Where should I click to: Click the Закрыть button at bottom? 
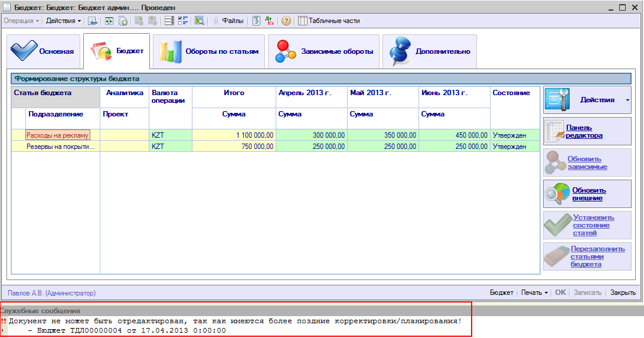[623, 292]
